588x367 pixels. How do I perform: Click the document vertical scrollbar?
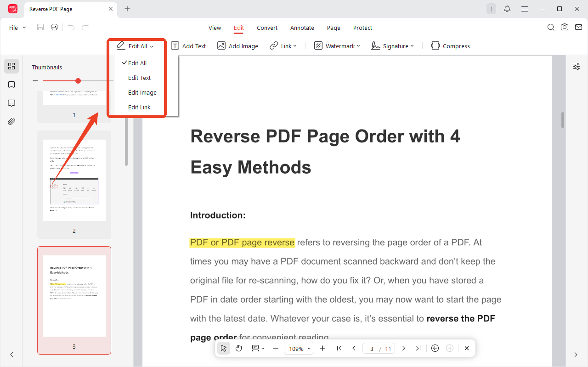click(x=562, y=119)
